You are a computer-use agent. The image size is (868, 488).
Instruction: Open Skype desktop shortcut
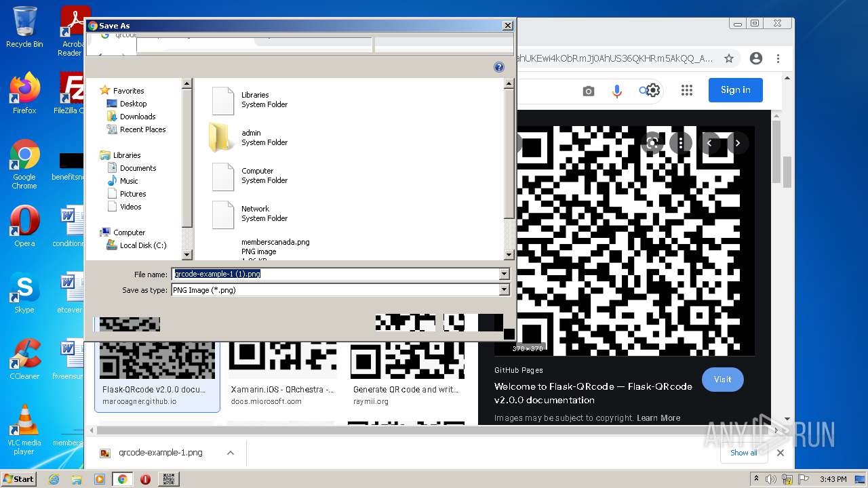(x=24, y=293)
